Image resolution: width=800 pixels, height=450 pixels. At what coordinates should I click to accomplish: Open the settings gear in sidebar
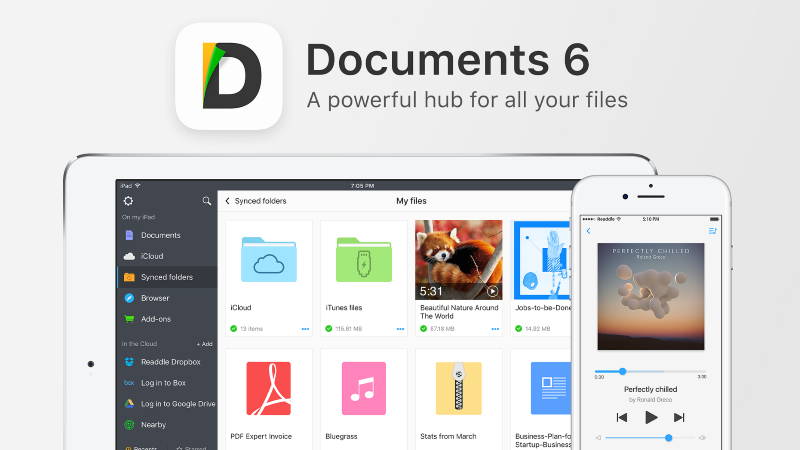(128, 201)
